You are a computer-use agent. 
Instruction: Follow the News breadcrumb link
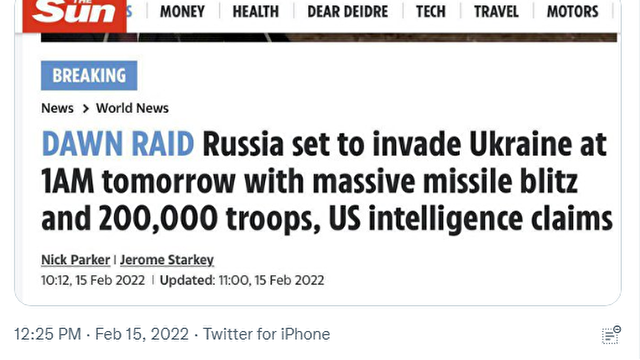[57, 108]
